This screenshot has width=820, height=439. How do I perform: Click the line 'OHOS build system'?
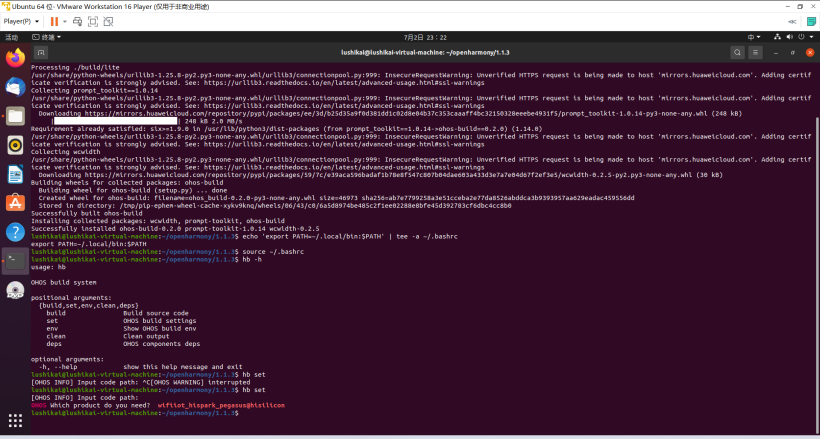(x=63, y=283)
